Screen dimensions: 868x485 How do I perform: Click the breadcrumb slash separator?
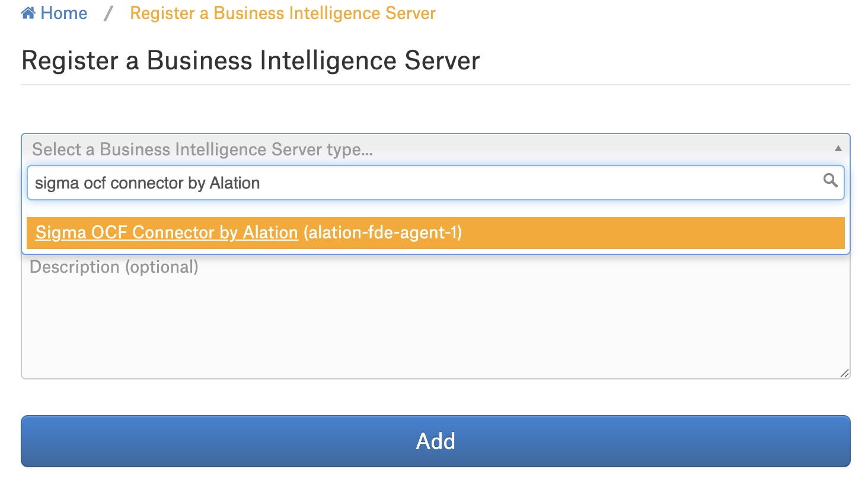pos(108,13)
